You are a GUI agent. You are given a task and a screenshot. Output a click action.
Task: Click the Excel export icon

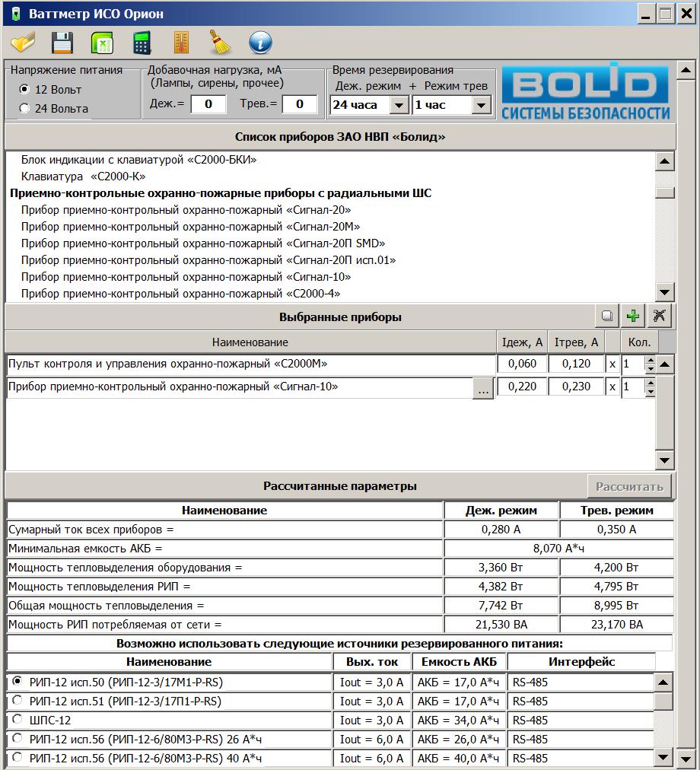102,43
